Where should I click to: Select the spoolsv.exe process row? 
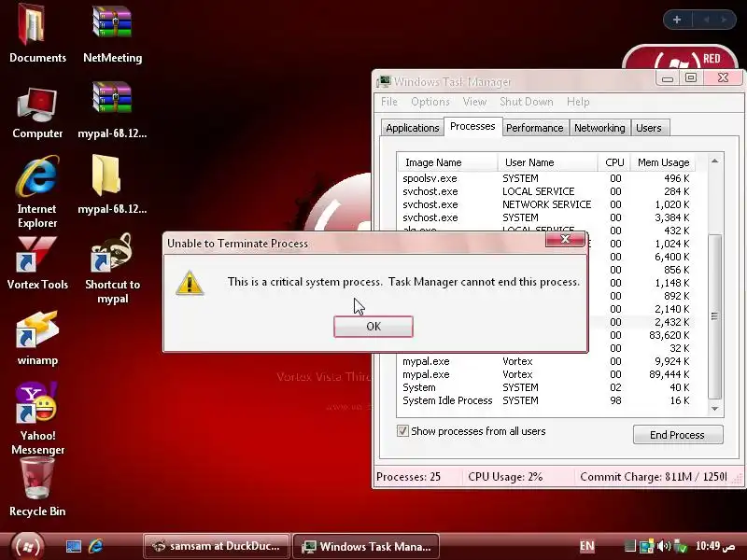tap(546, 178)
